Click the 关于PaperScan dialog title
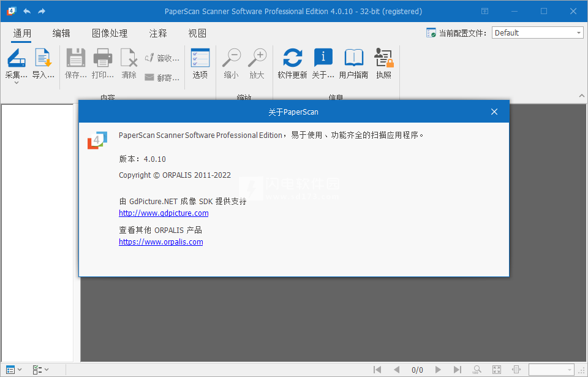The width and height of the screenshot is (588, 377). [x=293, y=112]
